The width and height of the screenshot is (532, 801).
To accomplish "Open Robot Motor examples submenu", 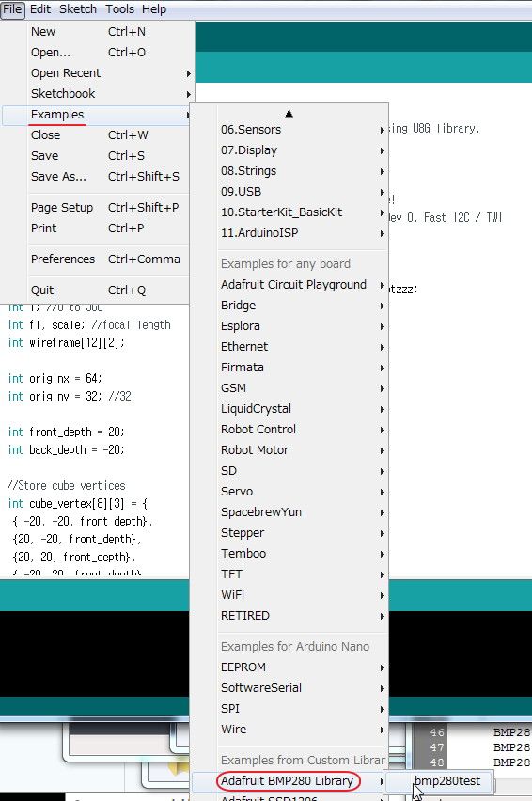I will click(x=289, y=450).
